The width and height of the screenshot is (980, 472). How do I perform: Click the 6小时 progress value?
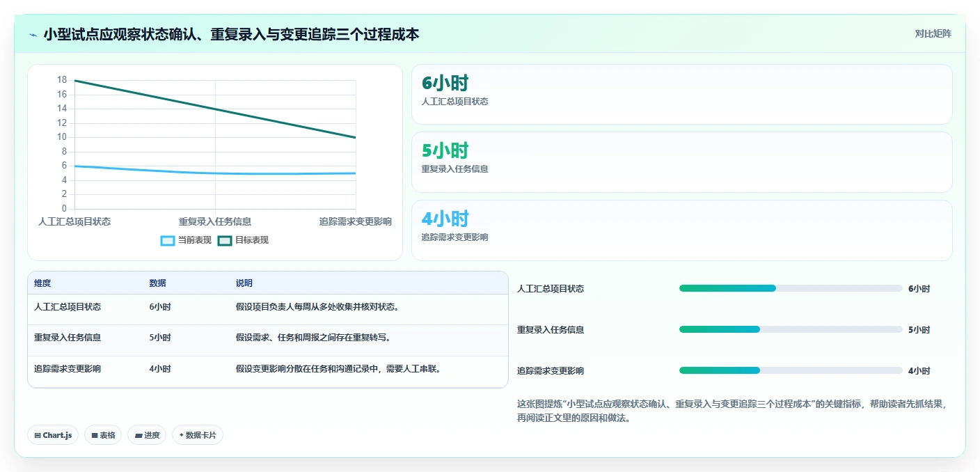coord(919,289)
